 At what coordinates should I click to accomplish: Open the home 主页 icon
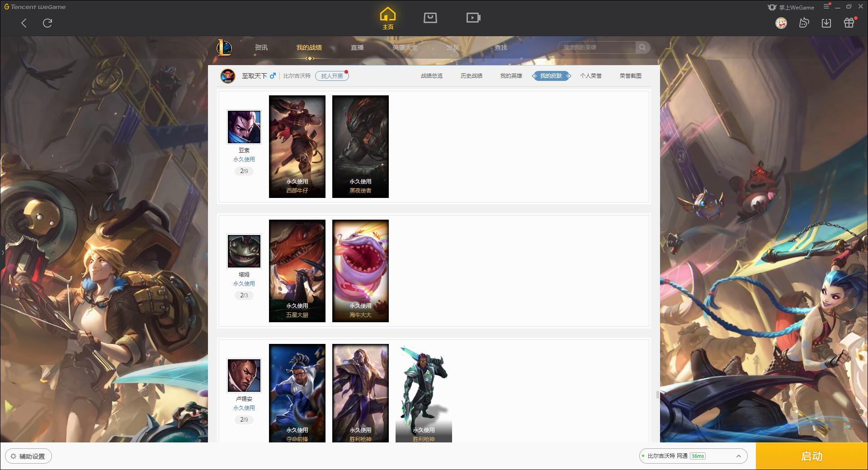[x=388, y=19]
